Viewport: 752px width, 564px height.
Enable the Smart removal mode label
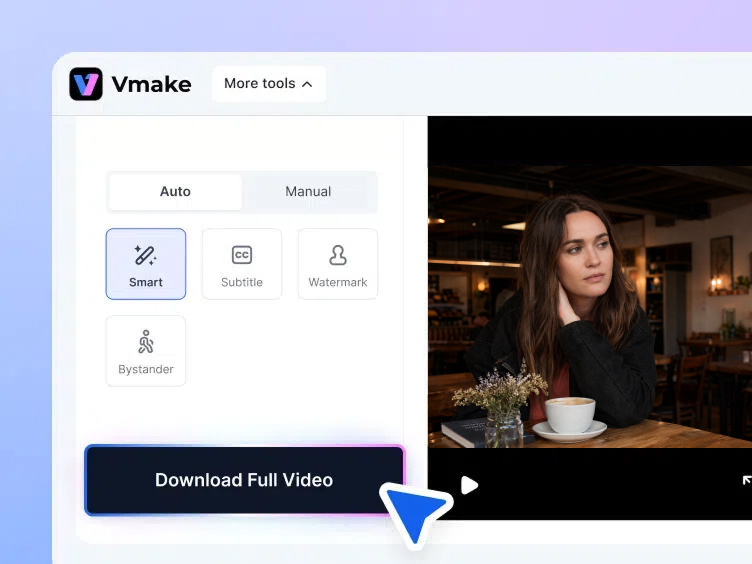pos(146,282)
